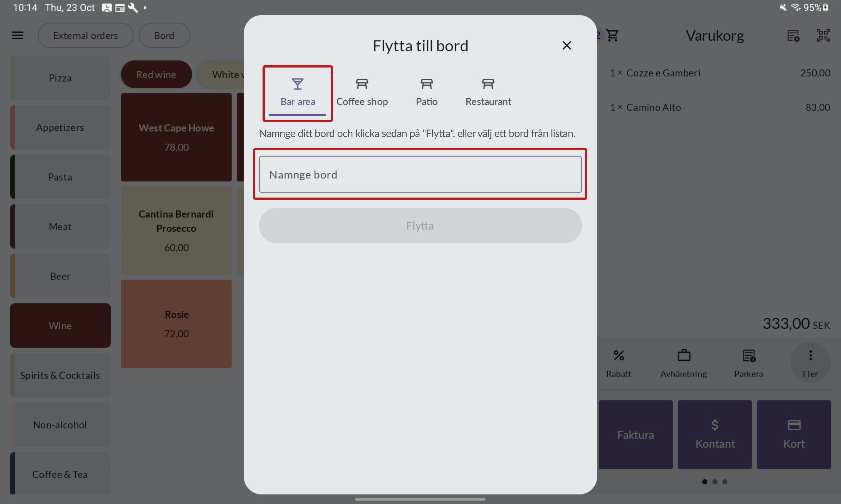Tap the shopping cart icon

point(612,35)
